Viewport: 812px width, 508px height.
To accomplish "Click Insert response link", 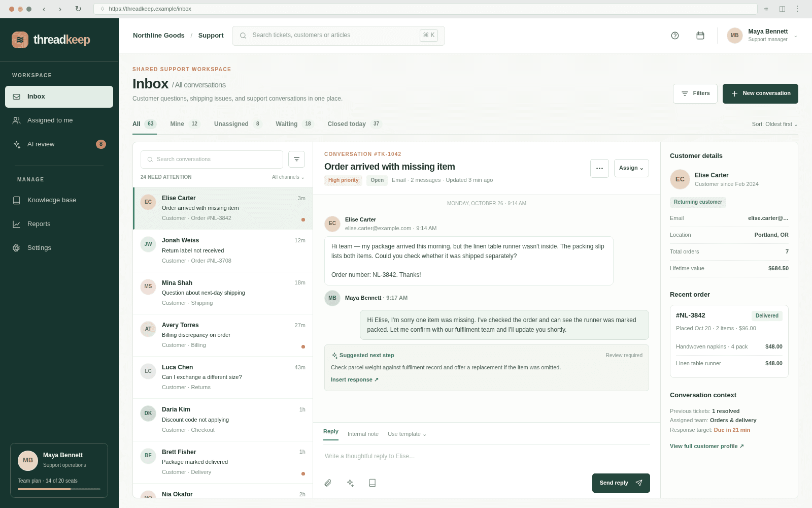I will pyautogui.click(x=355, y=380).
